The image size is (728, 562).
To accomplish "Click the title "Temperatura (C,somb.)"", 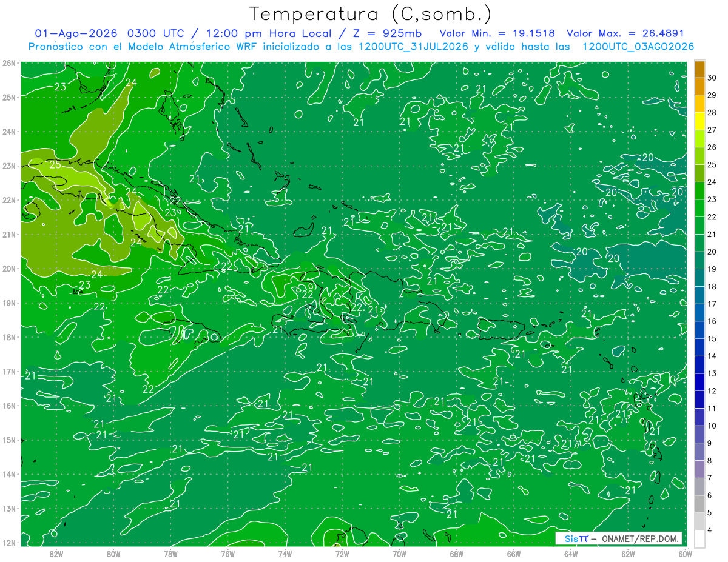I will pyautogui.click(x=371, y=15).
